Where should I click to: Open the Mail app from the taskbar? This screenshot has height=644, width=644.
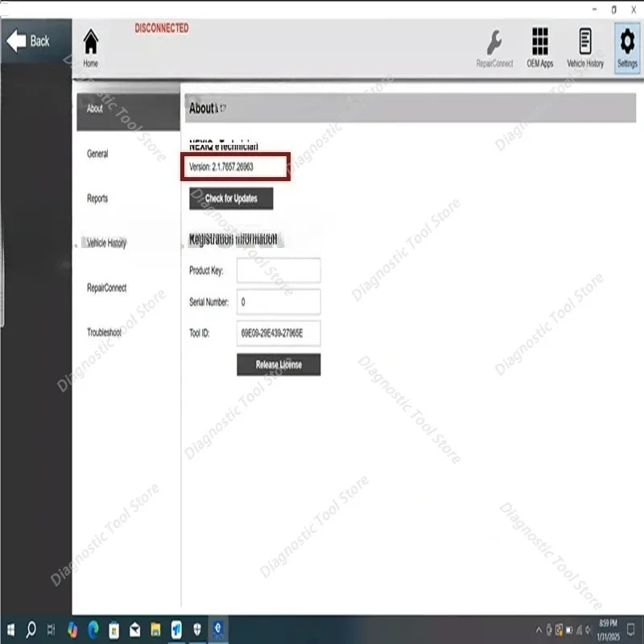coord(134,630)
